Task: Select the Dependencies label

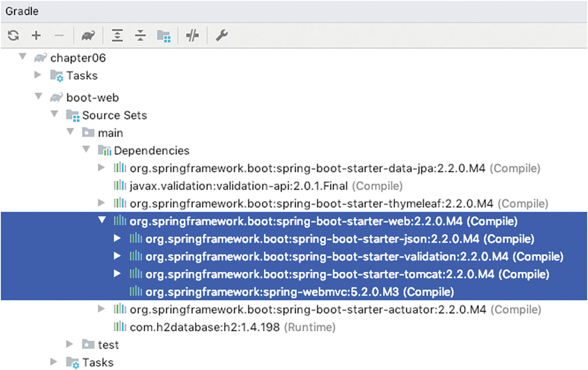Action: coord(152,151)
